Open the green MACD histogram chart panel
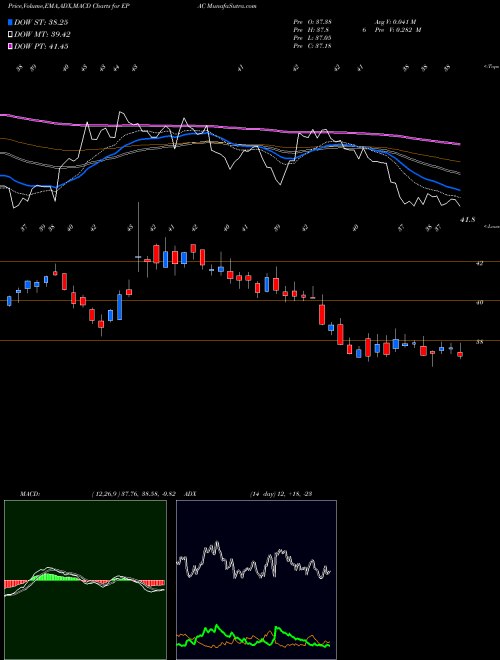 click(85, 580)
